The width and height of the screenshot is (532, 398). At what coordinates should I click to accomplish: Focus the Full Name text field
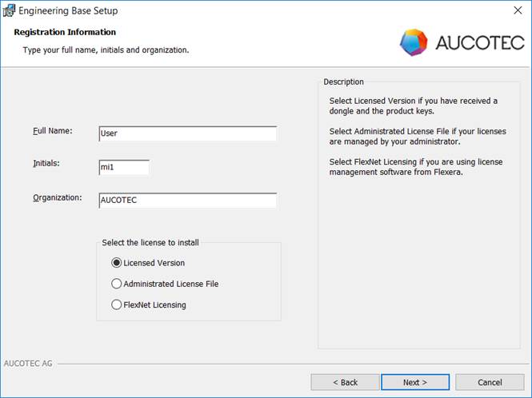(188, 133)
